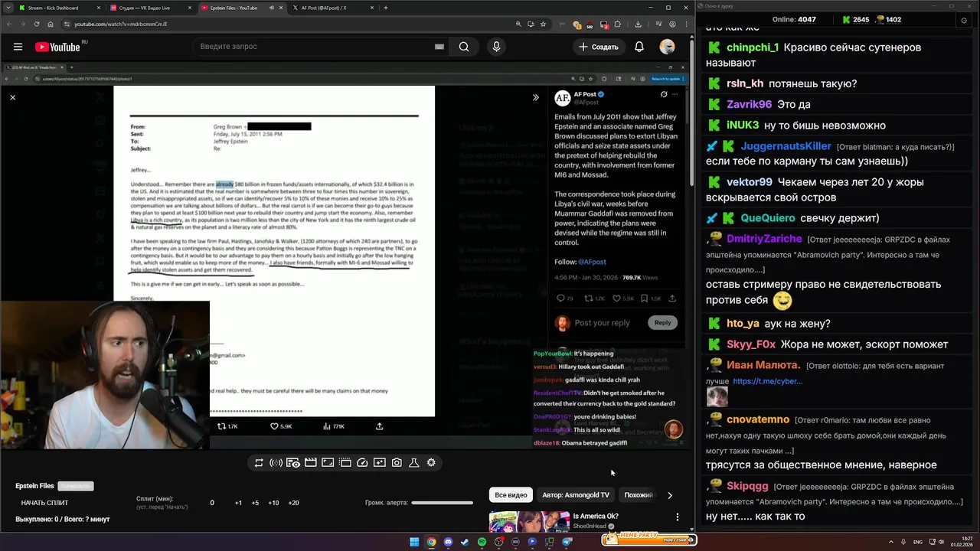
Task: Click the eye preview icon in the player toolbar
Action: (x=293, y=463)
